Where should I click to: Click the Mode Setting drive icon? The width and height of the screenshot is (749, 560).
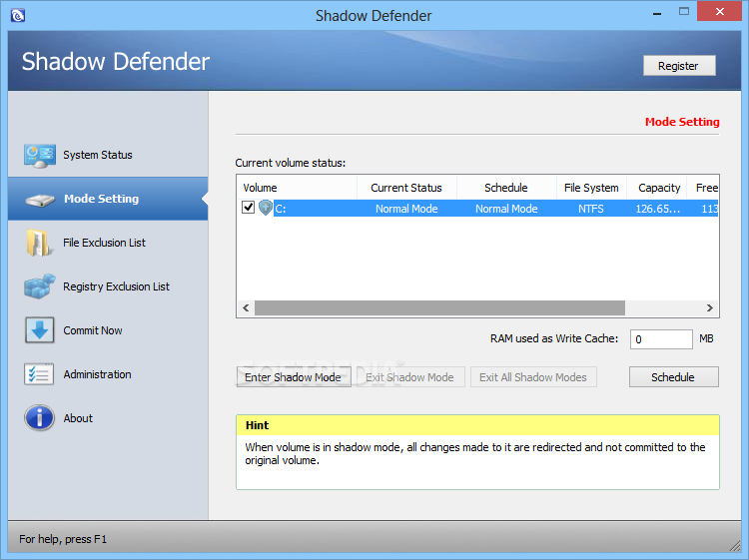tap(40, 200)
